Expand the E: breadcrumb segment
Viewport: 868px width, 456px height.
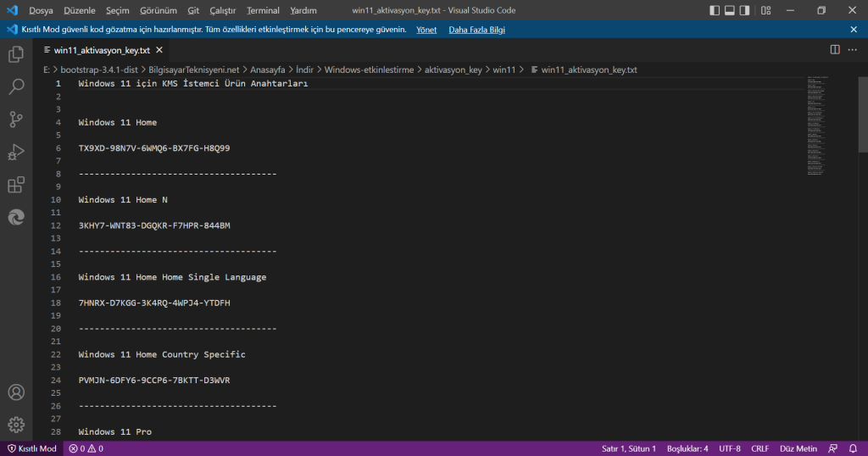point(47,70)
